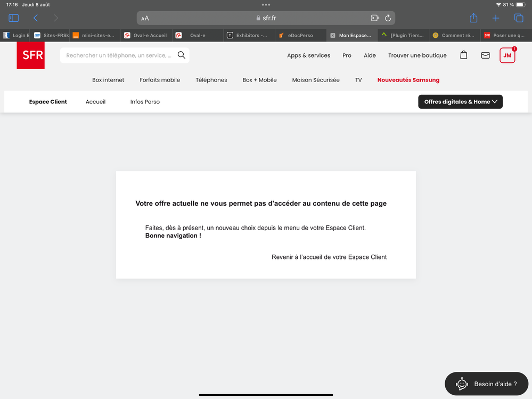
Task: Click the search magnifier icon
Action: 182,55
